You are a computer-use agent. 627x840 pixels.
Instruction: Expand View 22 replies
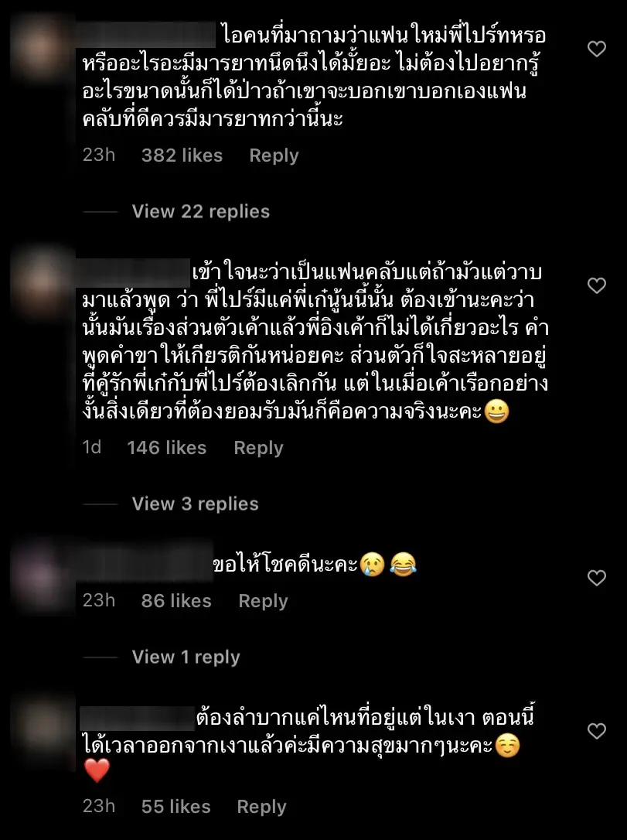point(201,212)
